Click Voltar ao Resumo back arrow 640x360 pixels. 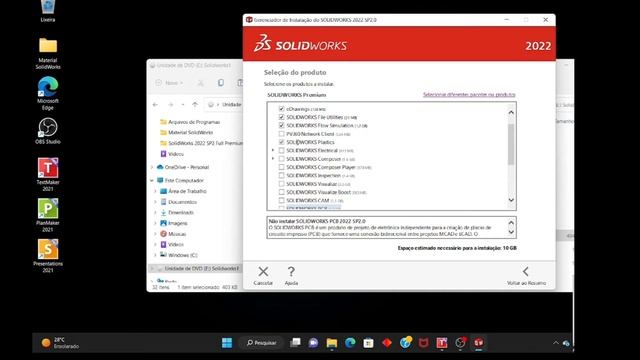526,271
